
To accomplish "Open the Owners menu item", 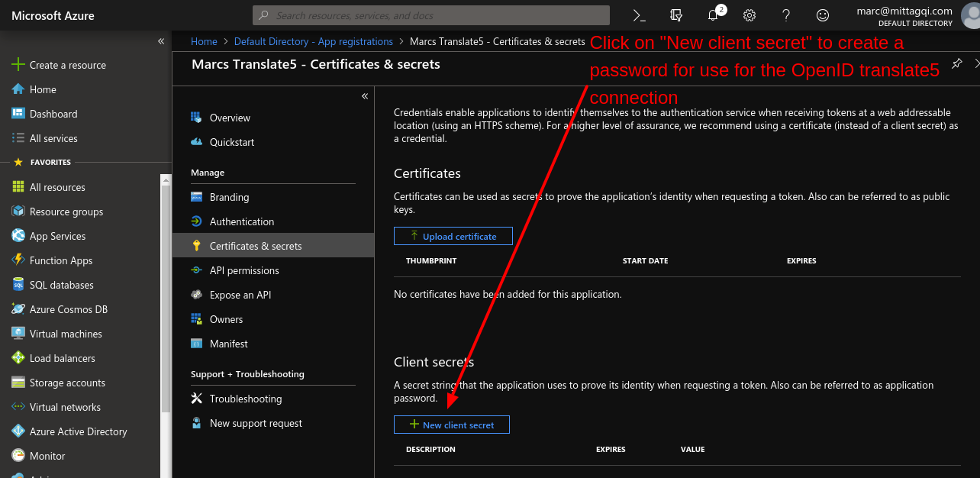I will coord(273,319).
